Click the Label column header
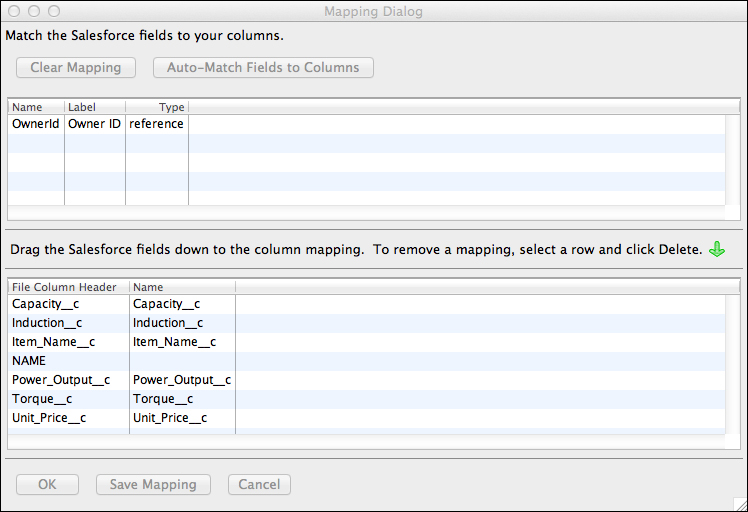The image size is (748, 512). tap(94, 106)
